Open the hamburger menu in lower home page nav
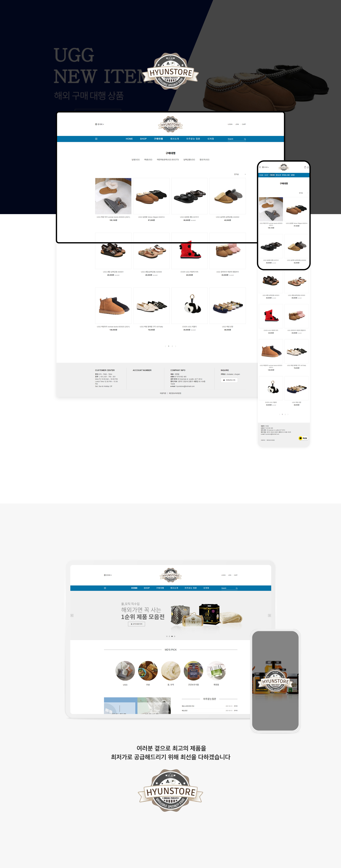Image resolution: width=341 pixels, height=868 pixels. click(x=105, y=588)
